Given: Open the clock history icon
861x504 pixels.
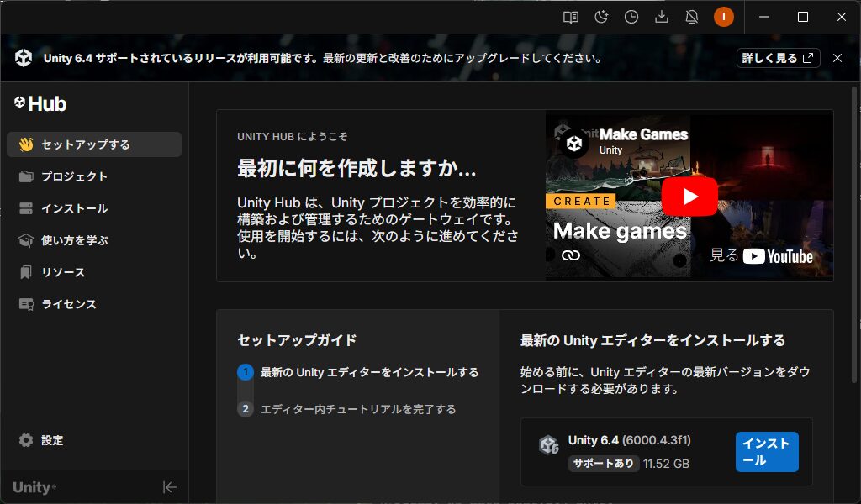Looking at the screenshot, I should (631, 17).
